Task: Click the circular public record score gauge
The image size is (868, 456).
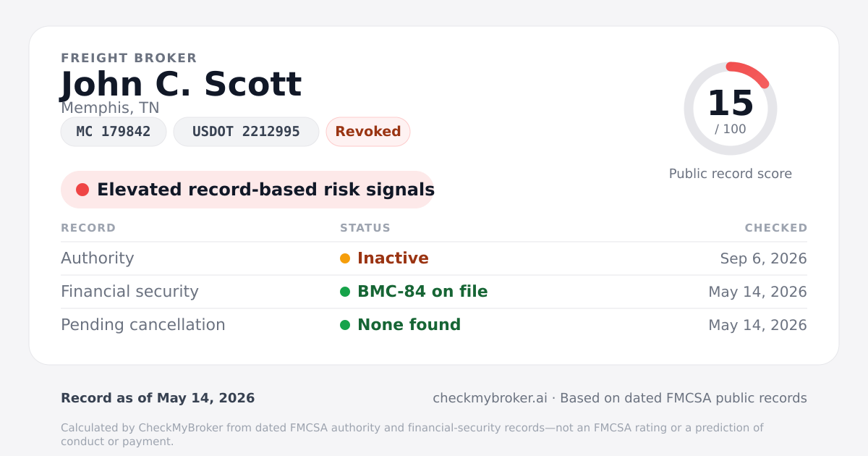Action: click(x=731, y=109)
